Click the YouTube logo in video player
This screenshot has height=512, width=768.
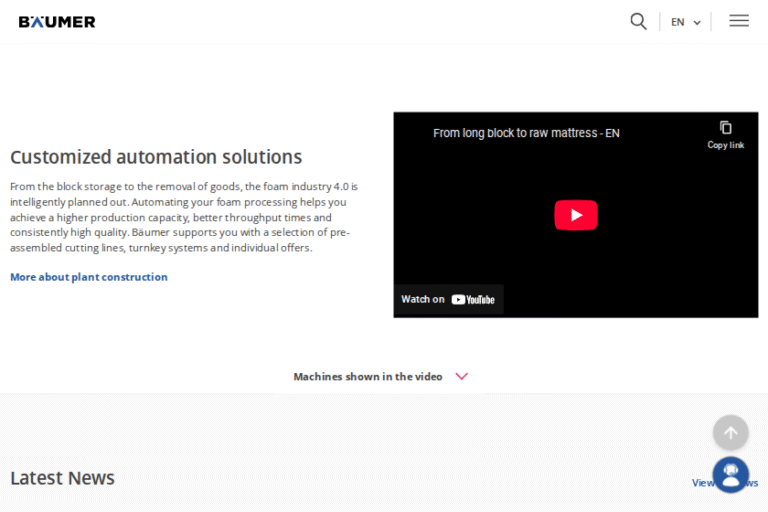pos(473,299)
